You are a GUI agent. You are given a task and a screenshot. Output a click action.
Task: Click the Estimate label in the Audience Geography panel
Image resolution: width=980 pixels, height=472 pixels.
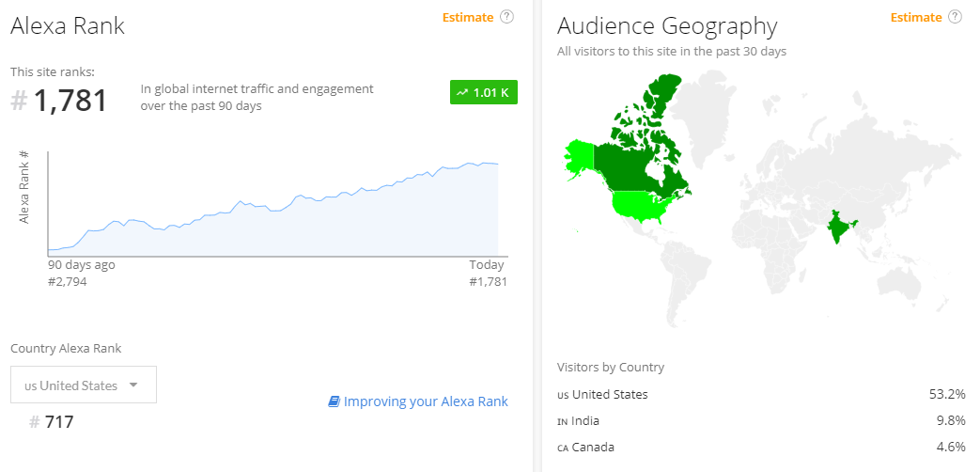click(x=916, y=18)
